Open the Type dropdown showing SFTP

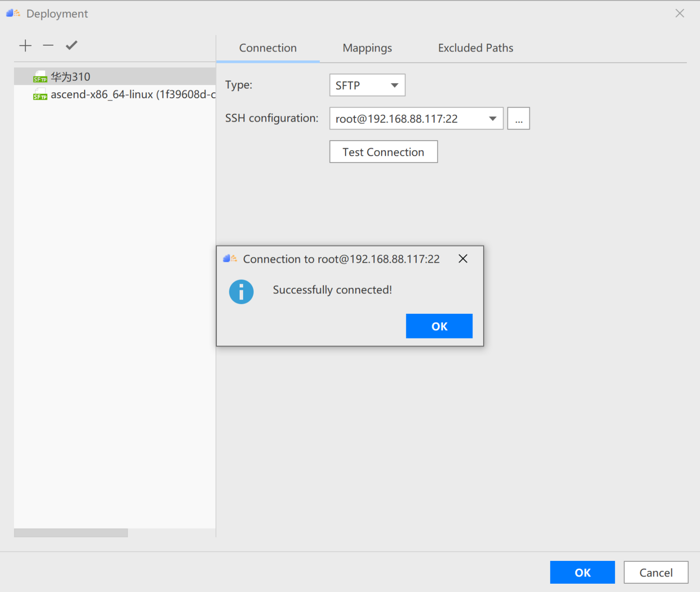(367, 85)
